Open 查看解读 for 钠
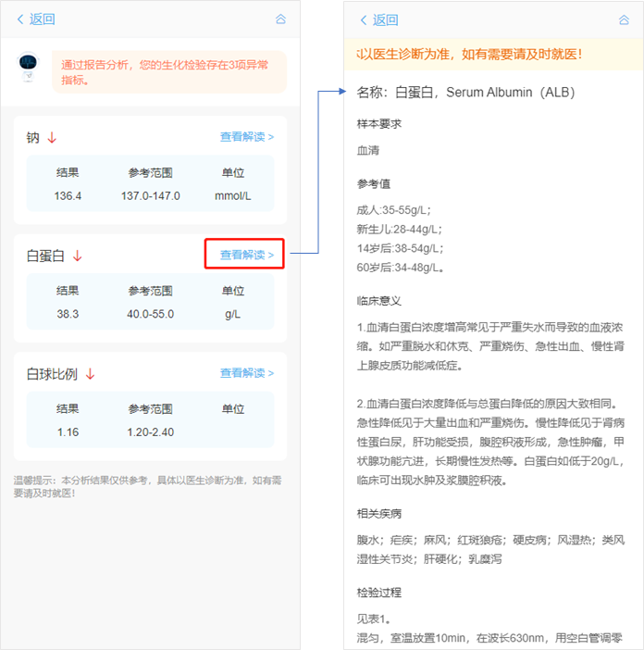 coord(247,137)
